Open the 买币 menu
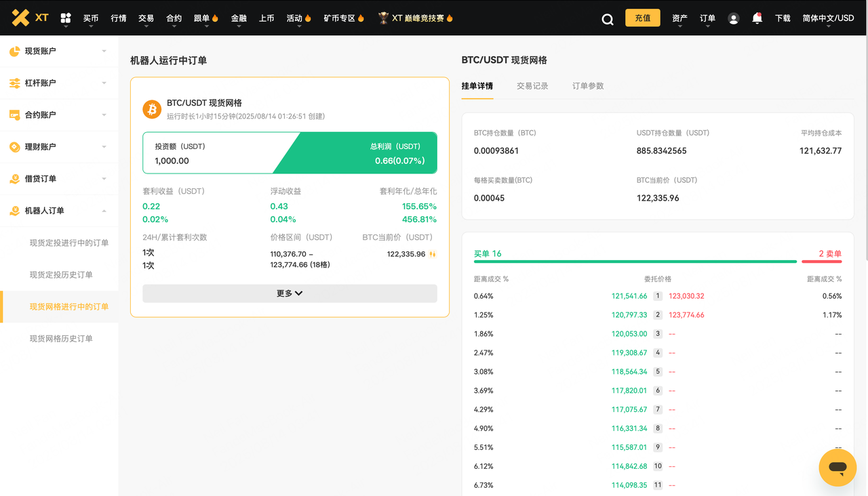 coord(91,18)
